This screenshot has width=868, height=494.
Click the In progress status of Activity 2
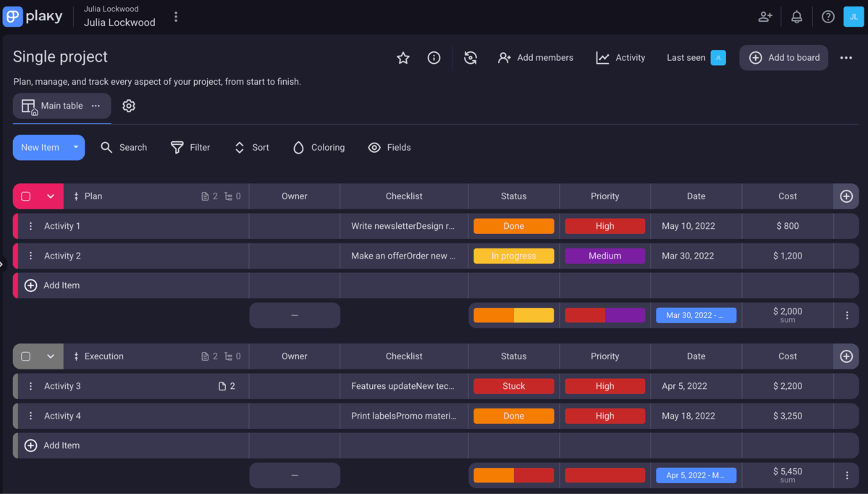pos(513,256)
